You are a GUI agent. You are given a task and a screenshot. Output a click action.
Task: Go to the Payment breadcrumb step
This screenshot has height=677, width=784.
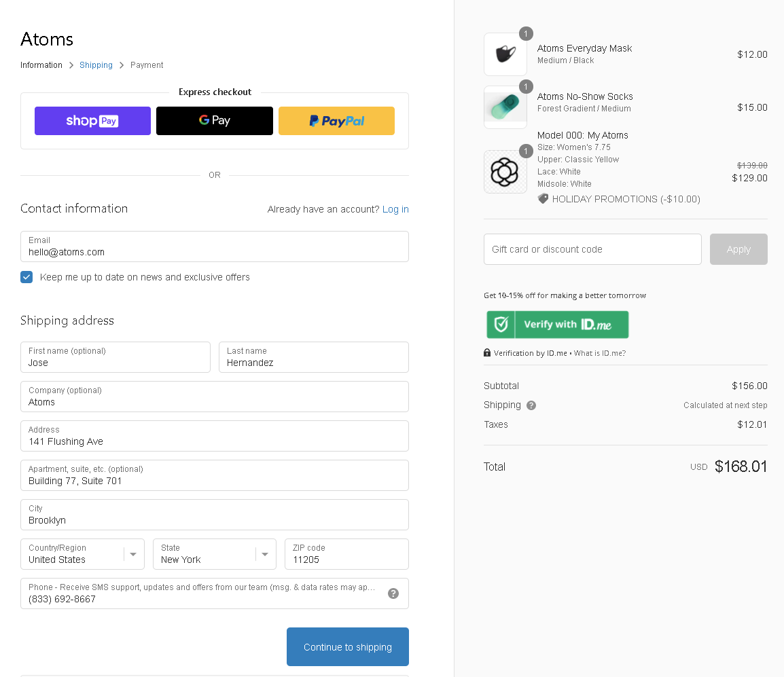click(x=147, y=65)
